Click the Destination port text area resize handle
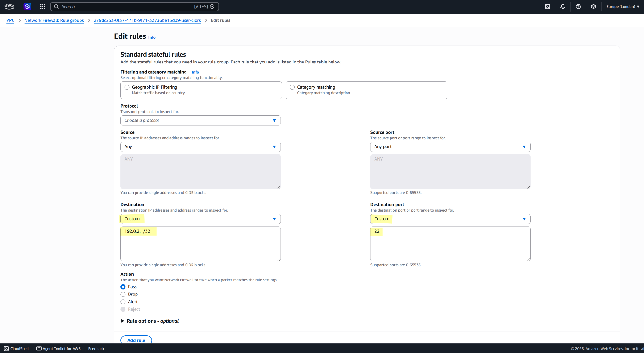 tap(529, 259)
